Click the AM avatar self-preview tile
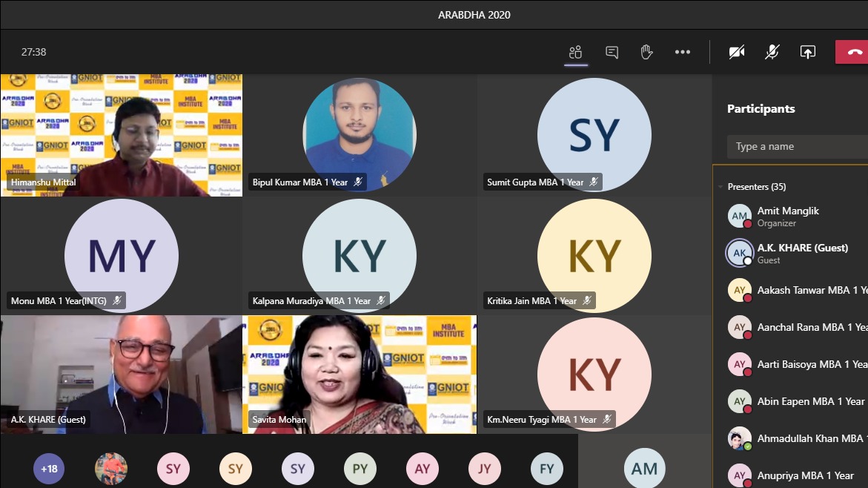Image resolution: width=868 pixels, height=488 pixels. [x=644, y=468]
